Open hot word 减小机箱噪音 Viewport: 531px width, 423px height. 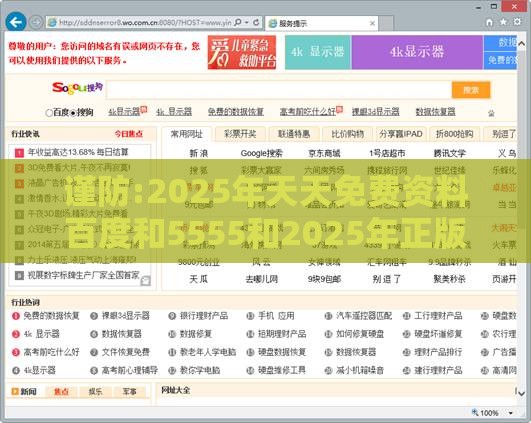tap(360, 370)
